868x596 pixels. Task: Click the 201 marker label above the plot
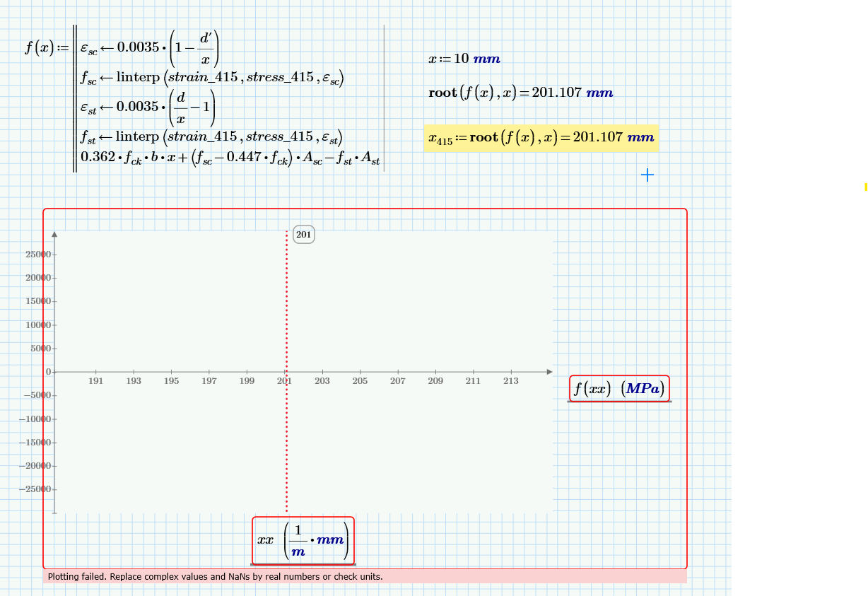(303, 234)
